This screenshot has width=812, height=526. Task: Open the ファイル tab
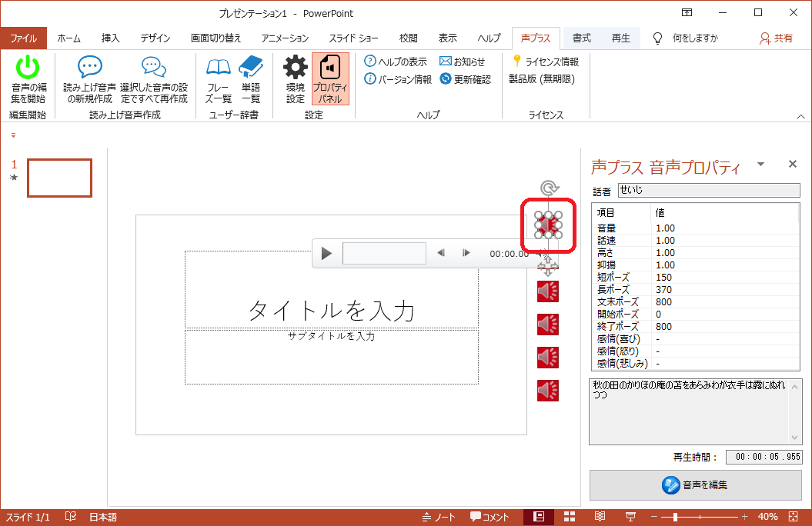(23, 38)
